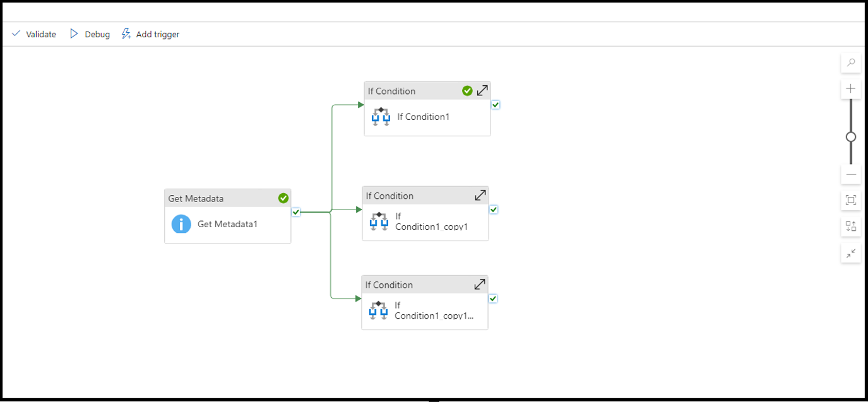Click the blue Get Metadata1 info icon
Screen dimensions: 868x402
pyautogui.click(x=181, y=224)
